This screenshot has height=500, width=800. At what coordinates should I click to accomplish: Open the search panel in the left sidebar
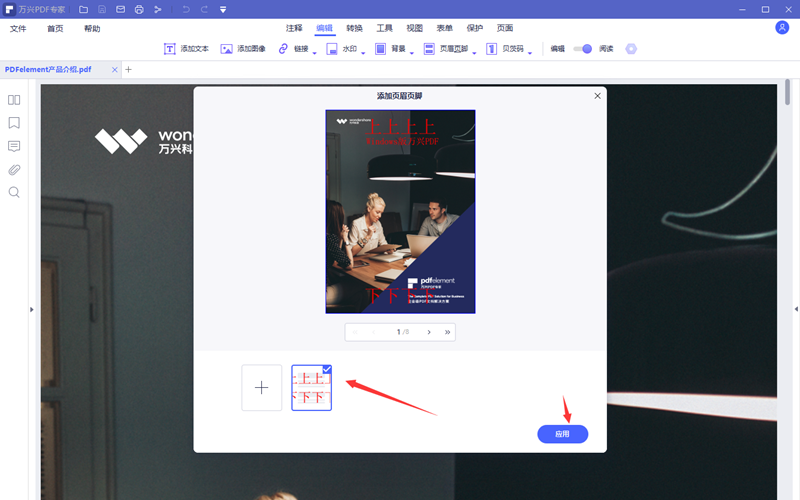pyautogui.click(x=14, y=192)
